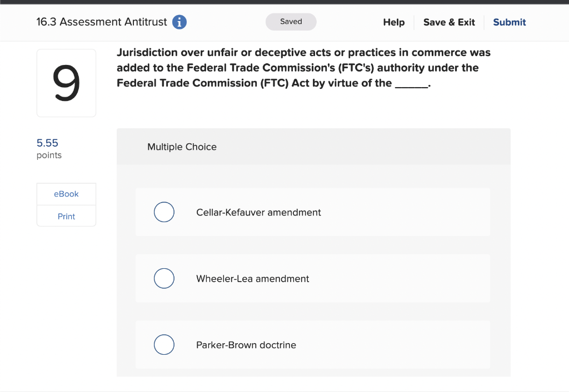Click the Multiple Choice section header
Screen dimensions: 569x392
[182, 147]
